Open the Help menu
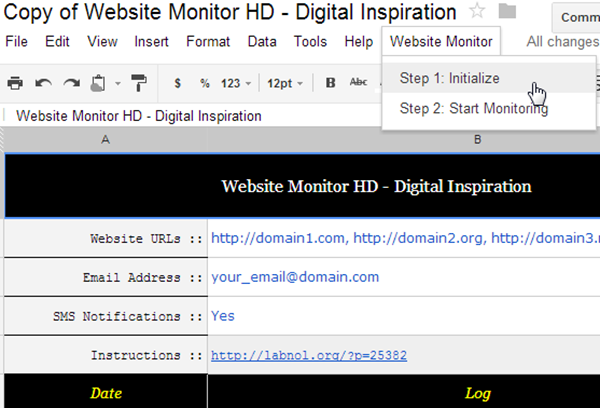The image size is (600, 408). point(359,41)
